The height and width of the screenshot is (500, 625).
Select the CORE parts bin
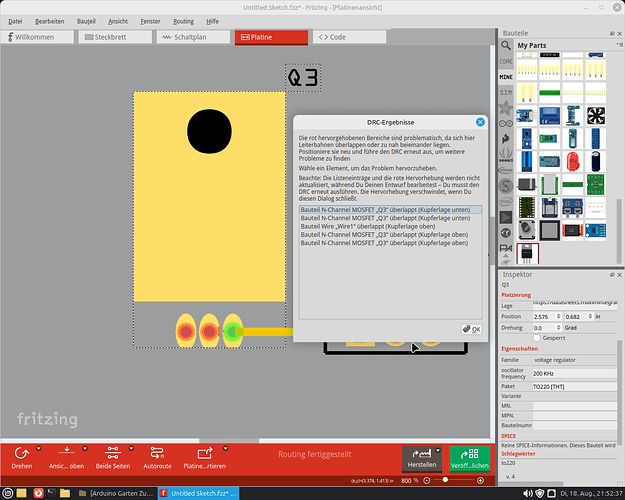506,61
